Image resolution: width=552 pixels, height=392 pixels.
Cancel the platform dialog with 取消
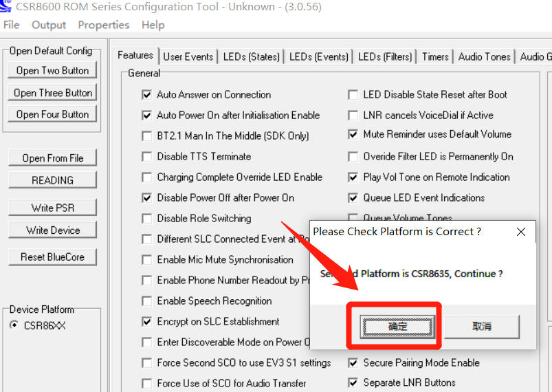(x=482, y=326)
